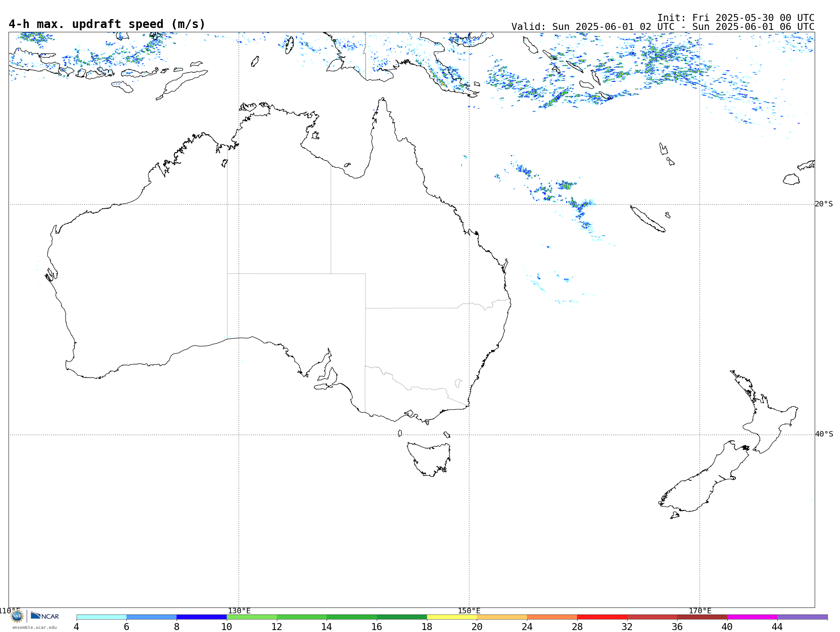Click the colorbar tick label 16
The height and width of the screenshot is (632, 840).
[x=377, y=627]
